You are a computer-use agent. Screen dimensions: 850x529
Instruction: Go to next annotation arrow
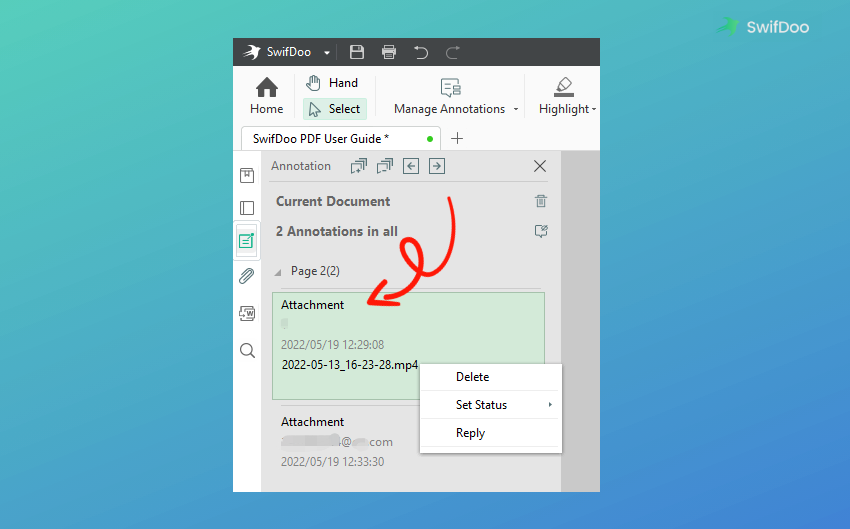point(437,166)
